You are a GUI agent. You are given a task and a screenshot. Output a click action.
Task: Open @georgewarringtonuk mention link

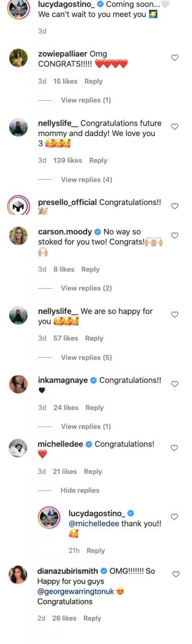76,591
